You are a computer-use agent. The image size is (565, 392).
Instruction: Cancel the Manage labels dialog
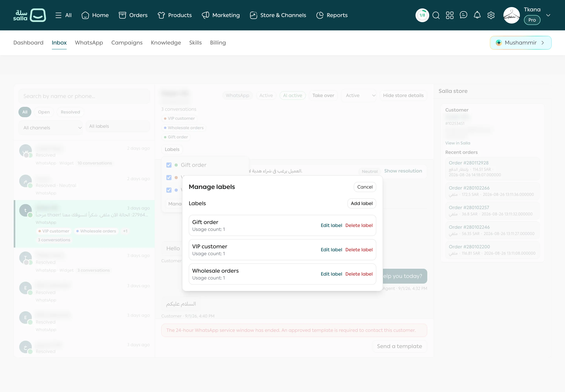(x=365, y=187)
